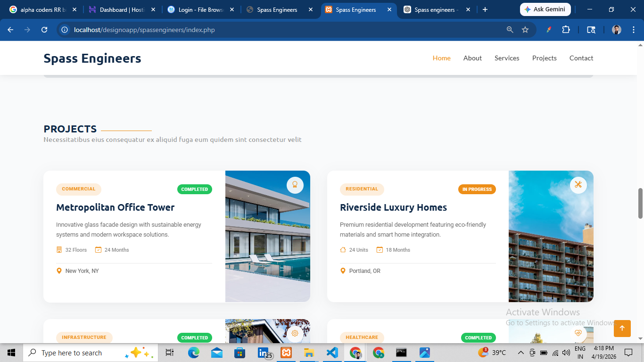
Task: Click the volume icon in the system tray
Action: click(566, 353)
